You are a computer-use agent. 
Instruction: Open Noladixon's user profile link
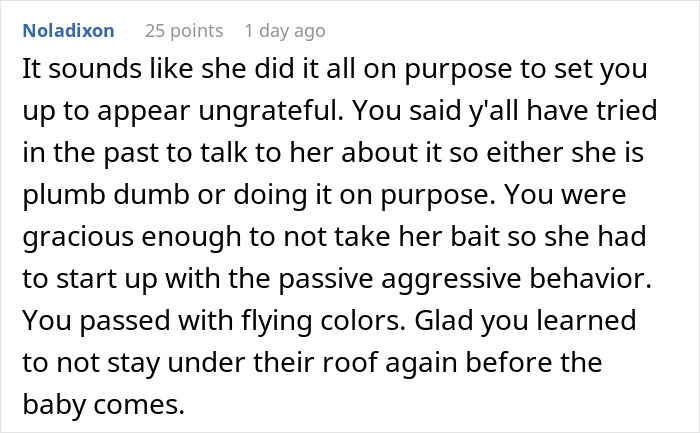68,31
